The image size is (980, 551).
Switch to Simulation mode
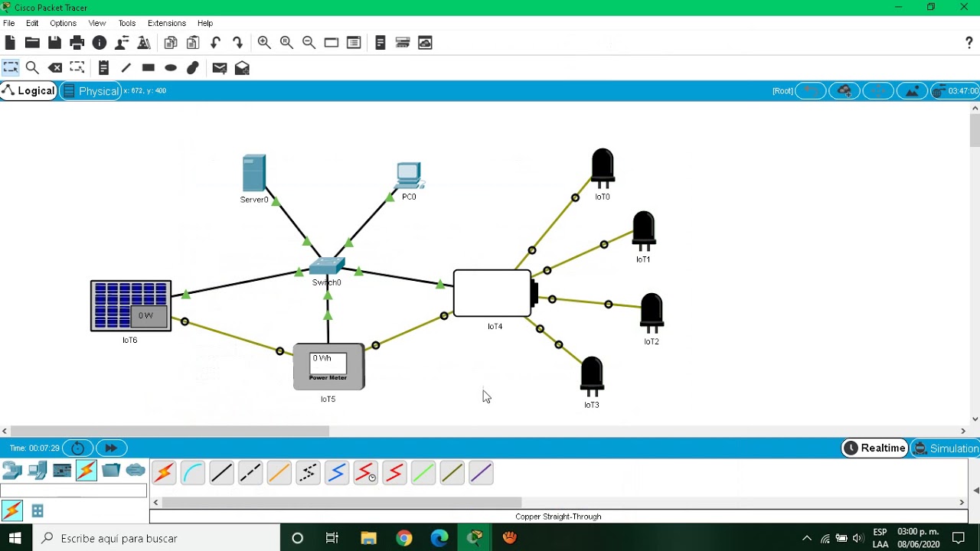(946, 448)
